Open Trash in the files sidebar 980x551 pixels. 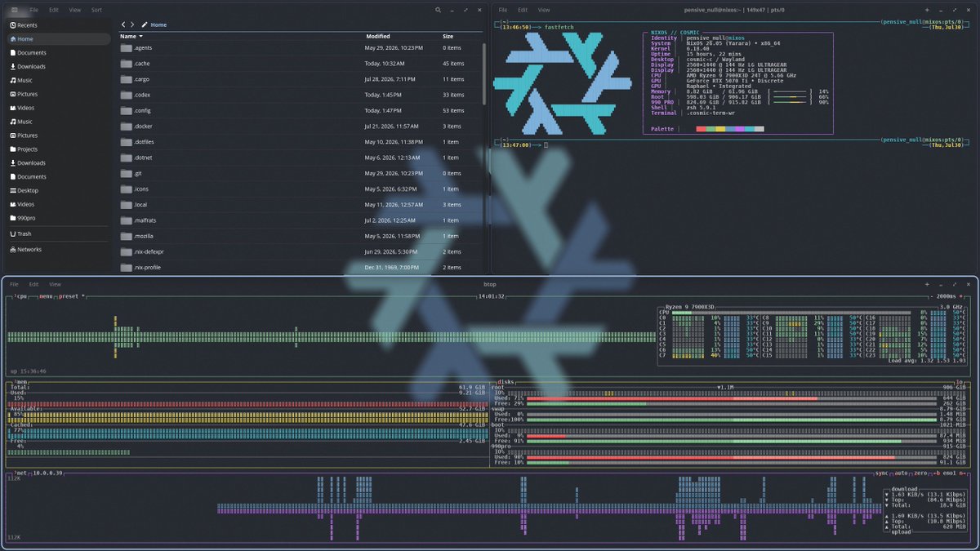pos(57,233)
